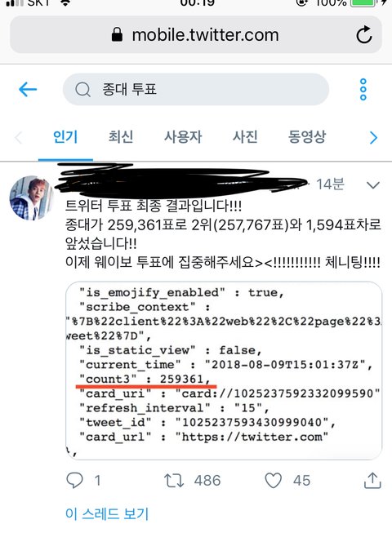The width and height of the screenshot is (392, 533).
Task: Share the tweet using share icon
Action: point(372,480)
